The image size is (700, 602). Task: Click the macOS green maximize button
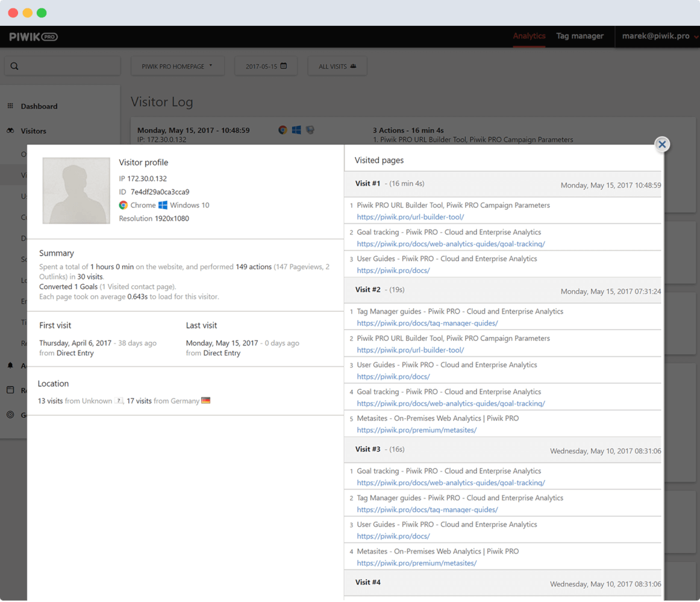tap(42, 13)
